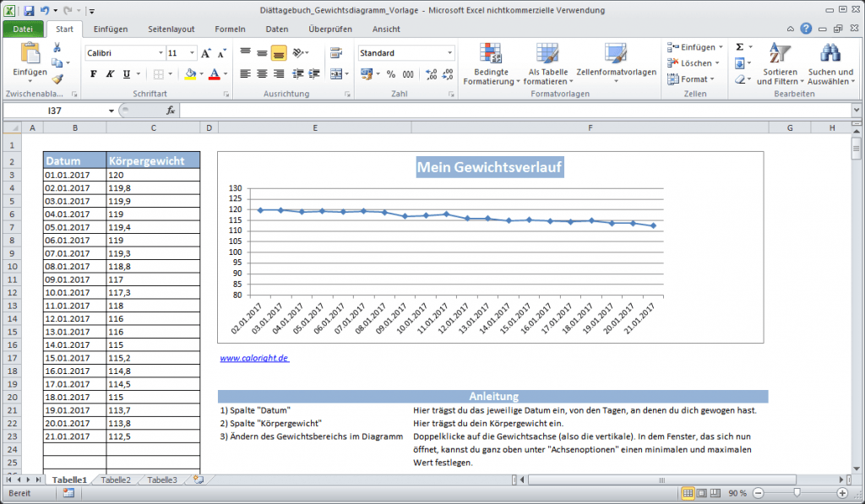Apply the yellow fill color

pos(190,74)
